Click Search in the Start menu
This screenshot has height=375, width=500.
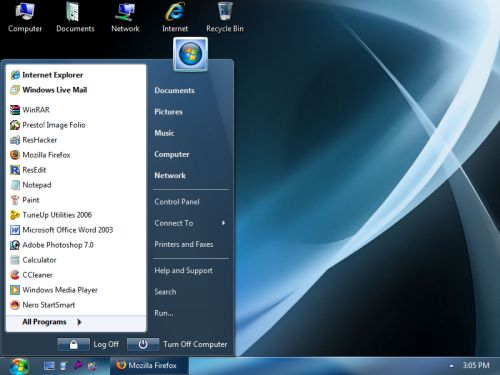click(x=165, y=292)
